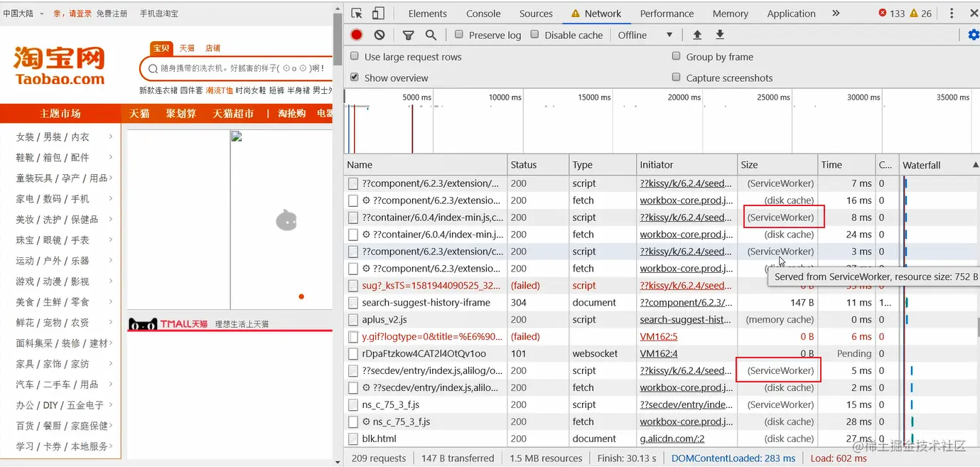Stop recording the network log
Screen dimensions: 980x467
(x=357, y=35)
